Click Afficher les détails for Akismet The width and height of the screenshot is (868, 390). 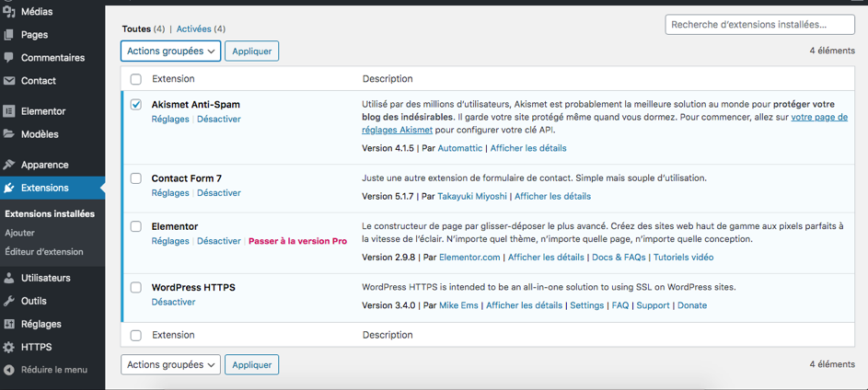pos(528,148)
